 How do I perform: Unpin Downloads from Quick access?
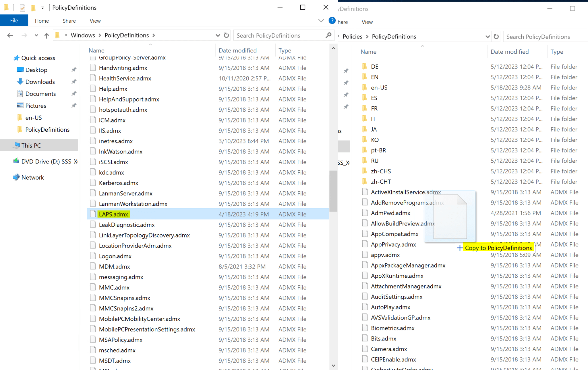[x=74, y=81]
